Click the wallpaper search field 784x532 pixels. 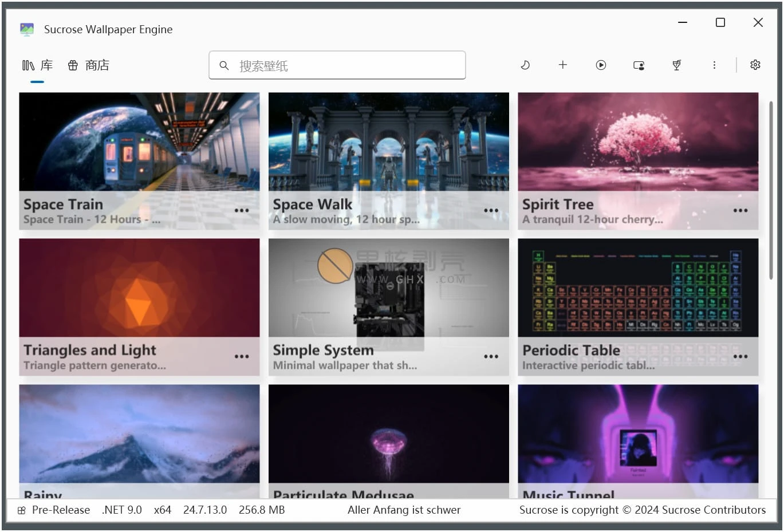pyautogui.click(x=337, y=65)
